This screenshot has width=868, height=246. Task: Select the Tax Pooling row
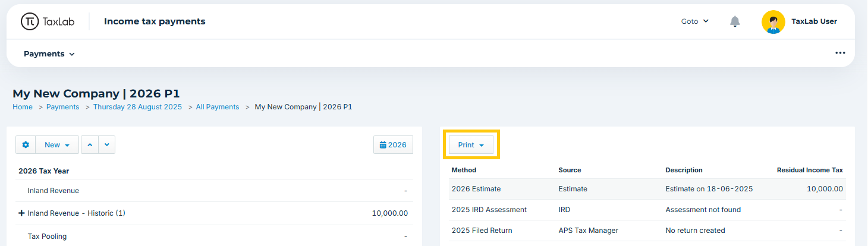pyautogui.click(x=214, y=236)
